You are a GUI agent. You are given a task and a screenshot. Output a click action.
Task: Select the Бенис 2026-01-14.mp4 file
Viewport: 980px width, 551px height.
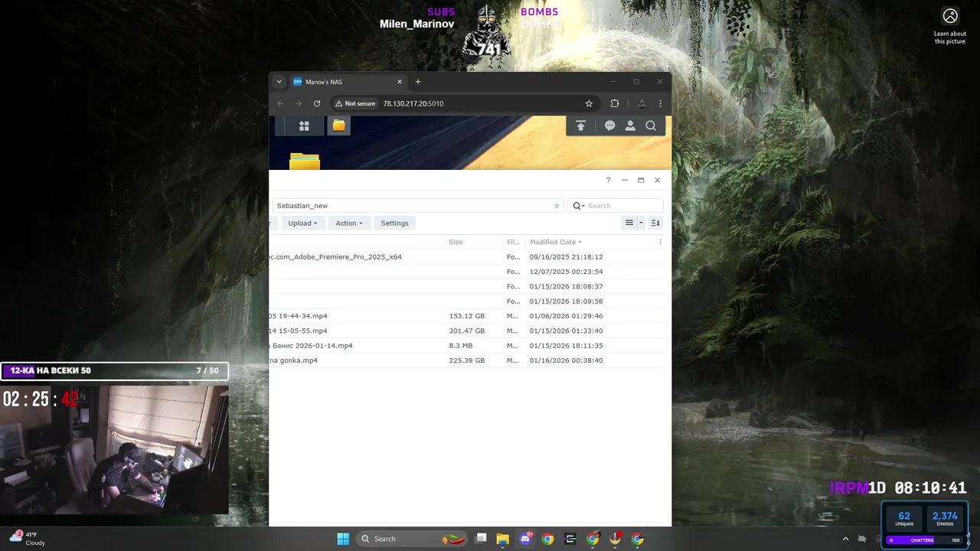click(x=466, y=346)
